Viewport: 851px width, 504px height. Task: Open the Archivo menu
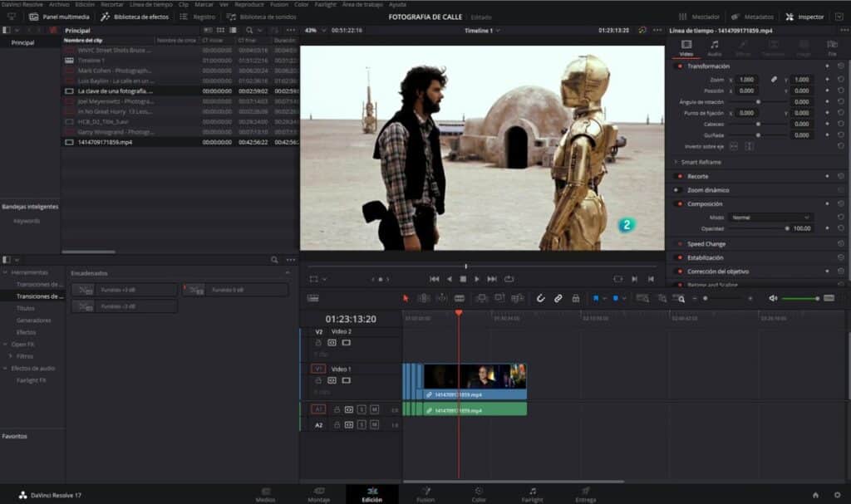point(59,4)
